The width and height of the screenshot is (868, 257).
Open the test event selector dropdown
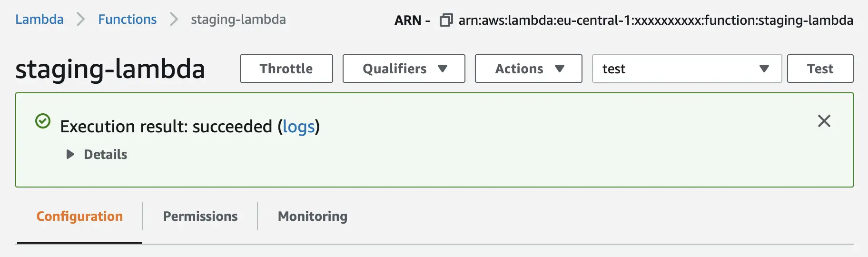pyautogui.click(x=686, y=69)
